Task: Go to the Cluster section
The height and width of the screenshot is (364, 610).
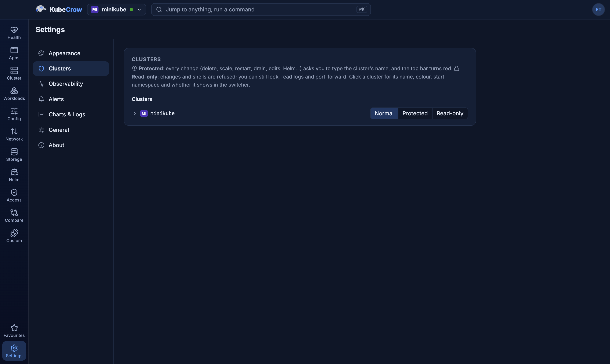Action: [x=14, y=74]
